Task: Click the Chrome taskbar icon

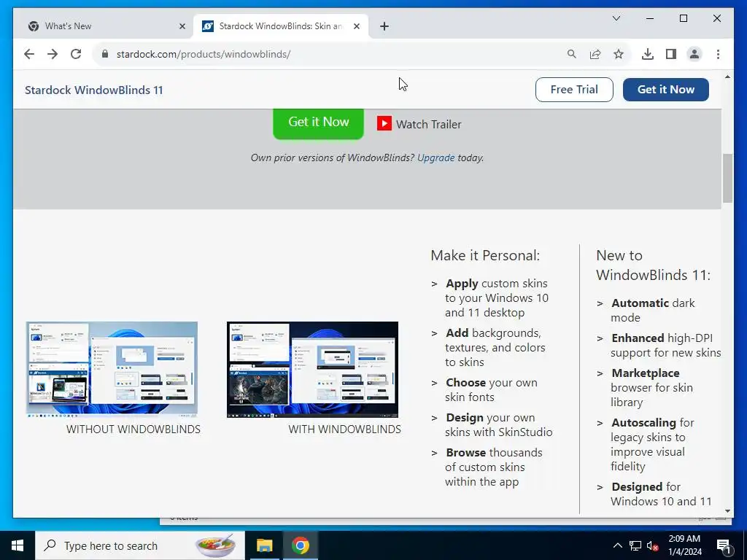Action: [x=300, y=545]
